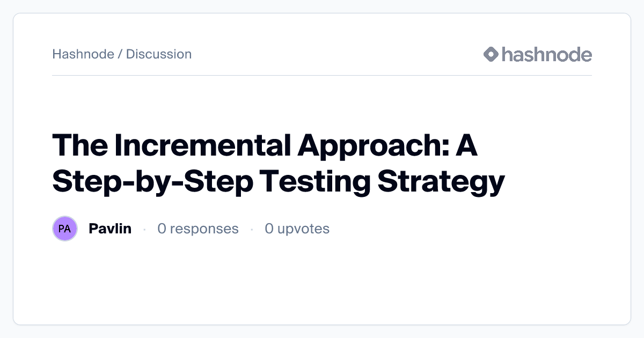Image resolution: width=644 pixels, height=338 pixels.
Task: Click the Hashnode diamond logo icon
Action: 491,54
